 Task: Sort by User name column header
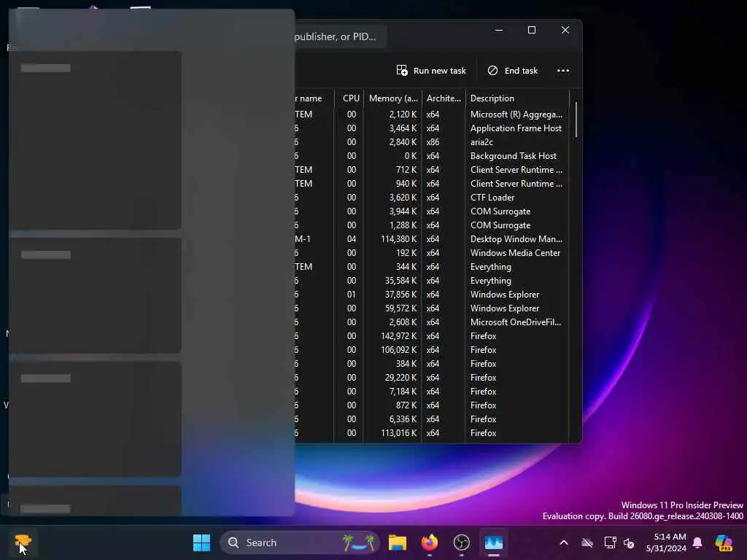click(x=314, y=98)
